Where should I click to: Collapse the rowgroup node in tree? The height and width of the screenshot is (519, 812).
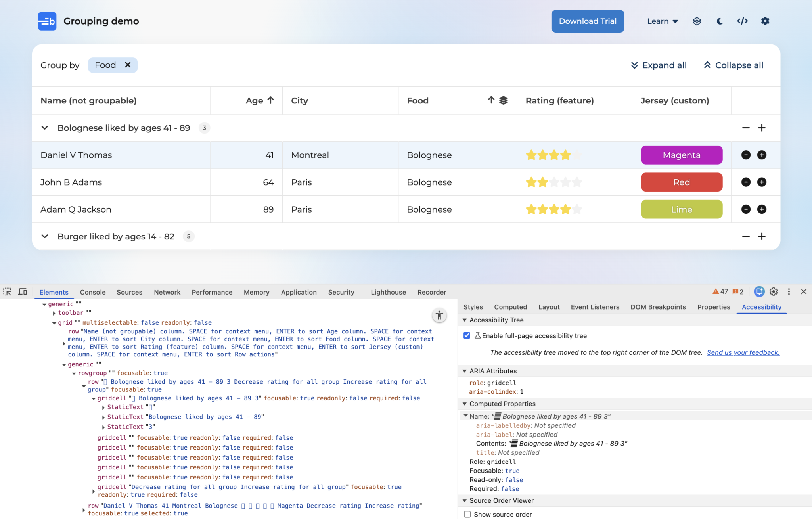tap(74, 373)
